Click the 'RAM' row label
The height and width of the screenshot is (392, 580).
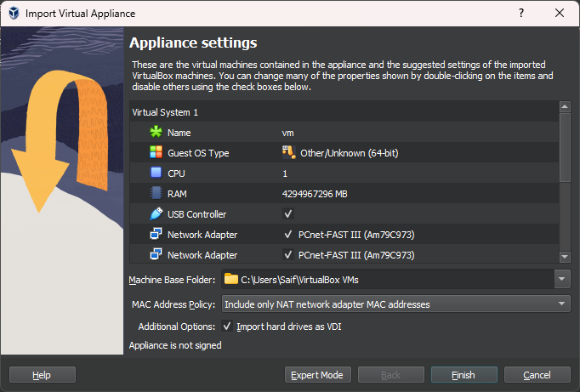177,194
